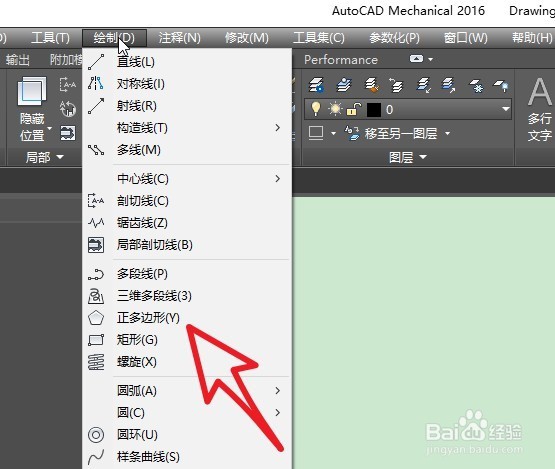Open the 移至另一图层 dropdown arrow
The height and width of the screenshot is (469, 555).
pos(447,133)
